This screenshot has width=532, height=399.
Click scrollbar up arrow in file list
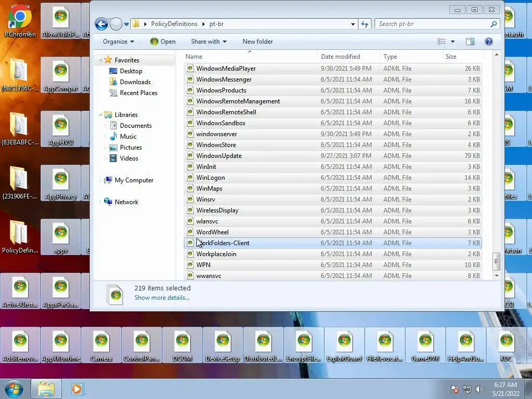496,55
